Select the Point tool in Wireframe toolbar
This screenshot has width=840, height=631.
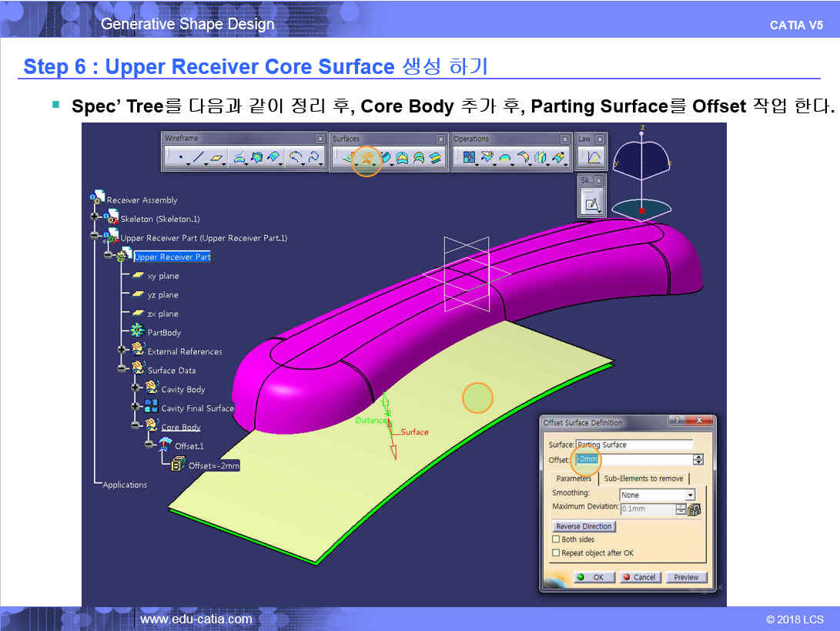180,158
